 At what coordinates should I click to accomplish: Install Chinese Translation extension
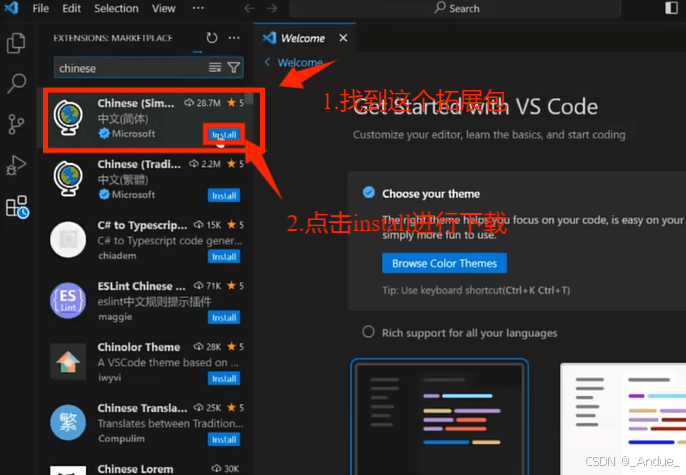click(224, 440)
